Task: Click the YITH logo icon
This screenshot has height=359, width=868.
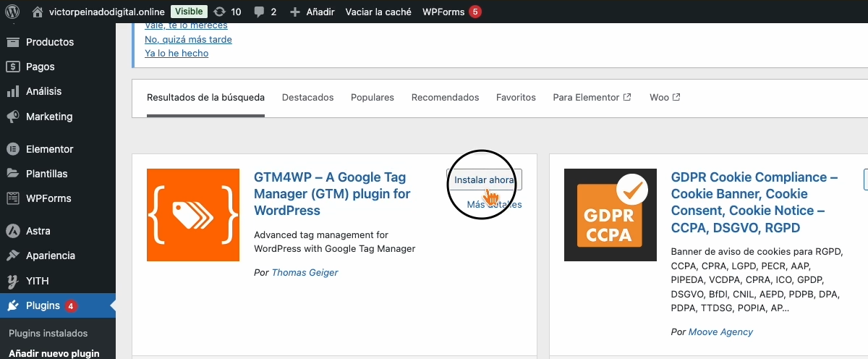Action: tap(12, 281)
